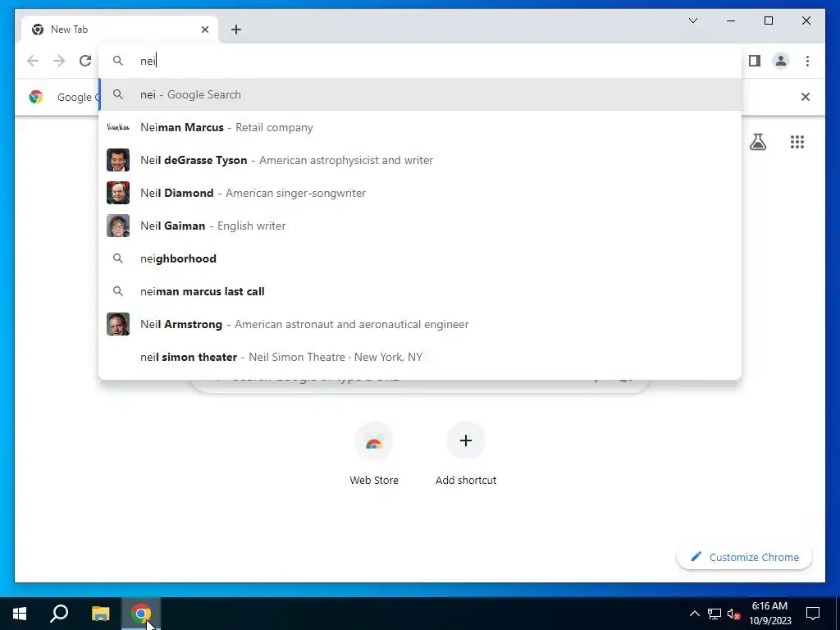The height and width of the screenshot is (630, 840).
Task: Open Windows taskbar search
Action: pyautogui.click(x=59, y=614)
